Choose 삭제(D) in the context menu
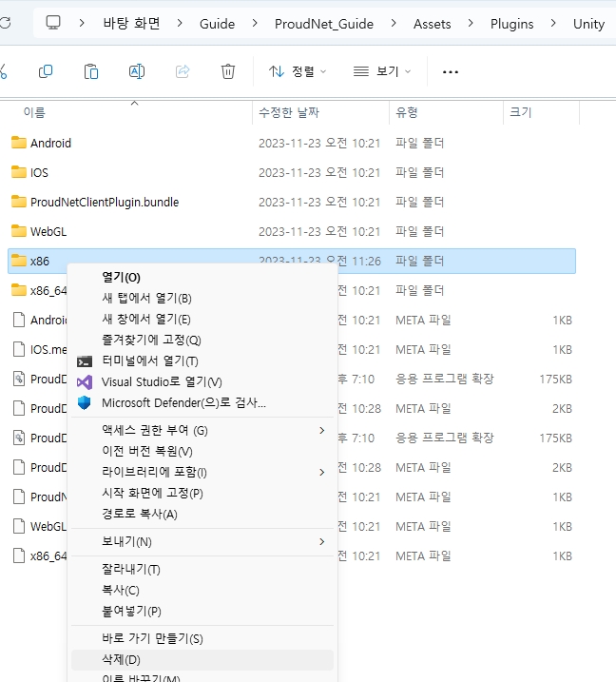The width and height of the screenshot is (616, 682). click(x=121, y=659)
